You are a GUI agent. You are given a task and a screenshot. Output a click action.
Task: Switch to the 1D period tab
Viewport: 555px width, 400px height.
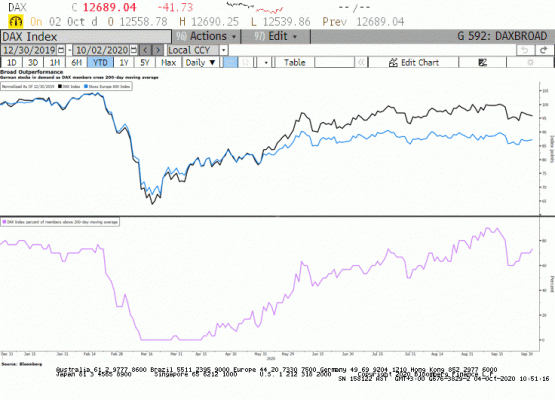[12, 63]
